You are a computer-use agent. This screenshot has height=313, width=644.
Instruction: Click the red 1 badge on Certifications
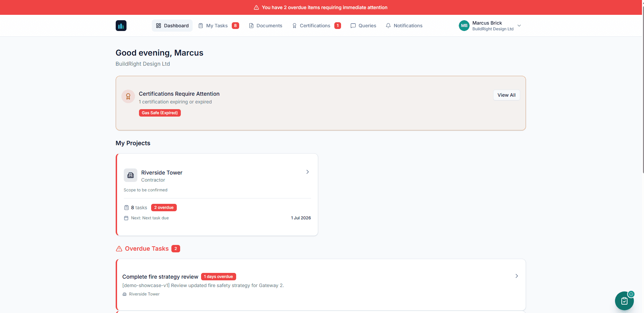[338, 26]
